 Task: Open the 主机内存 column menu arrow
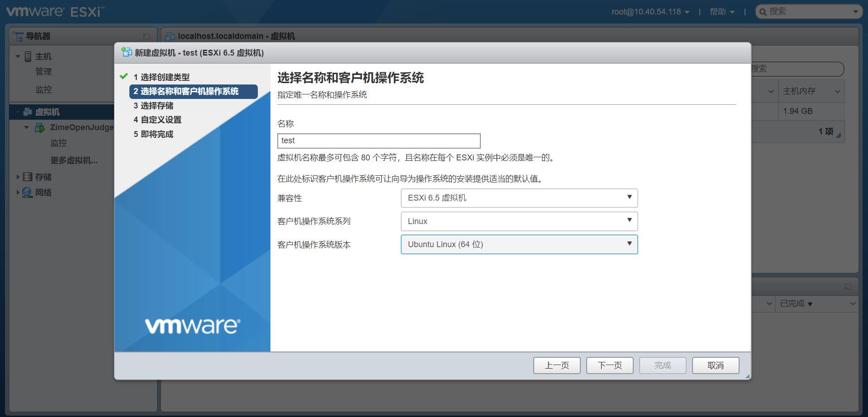(x=837, y=92)
